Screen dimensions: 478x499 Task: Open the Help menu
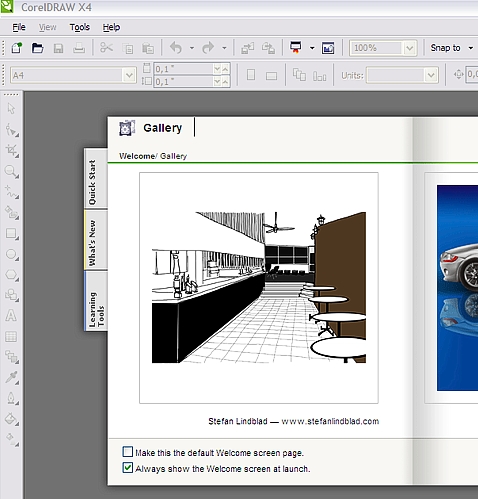click(x=111, y=27)
